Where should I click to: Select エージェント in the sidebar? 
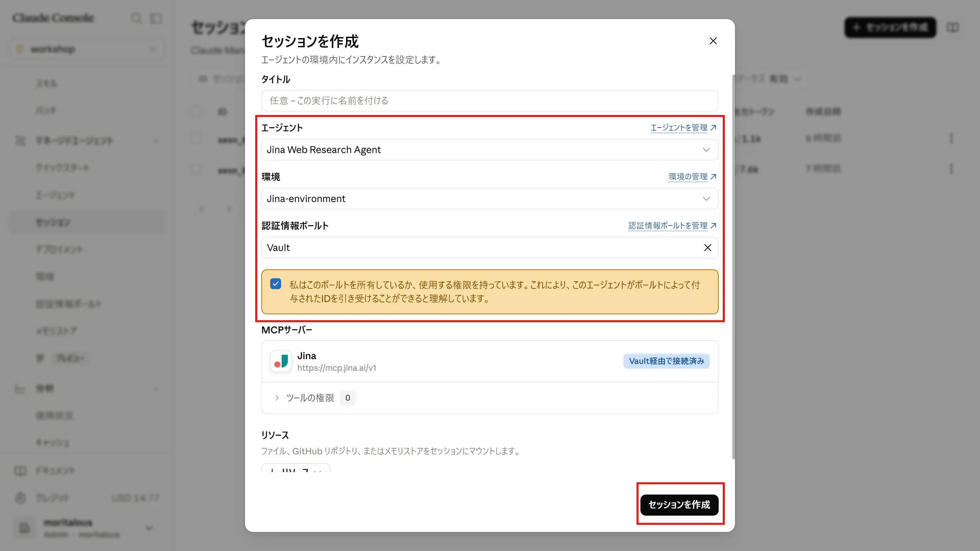click(55, 195)
